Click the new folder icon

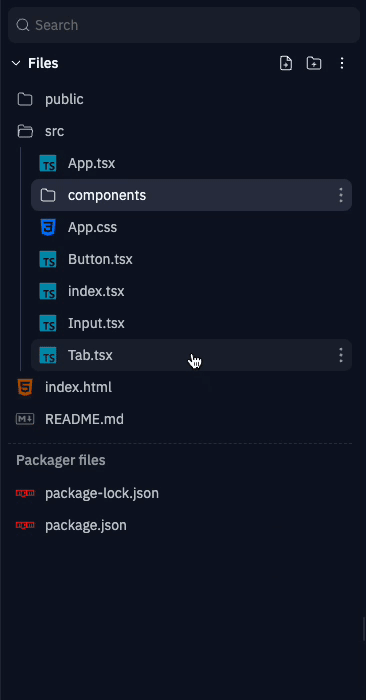pos(314,63)
